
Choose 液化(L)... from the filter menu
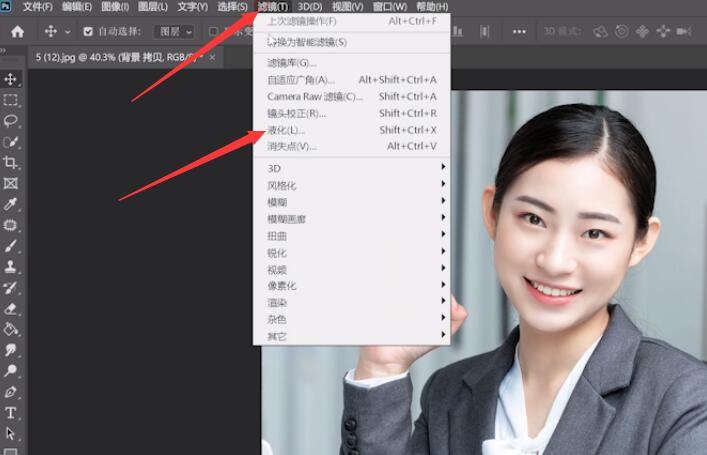coord(287,130)
